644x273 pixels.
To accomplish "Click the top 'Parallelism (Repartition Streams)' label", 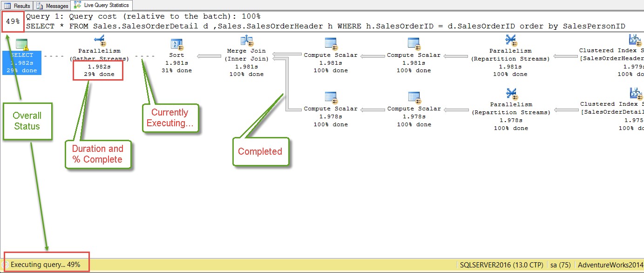I will [x=510, y=55].
